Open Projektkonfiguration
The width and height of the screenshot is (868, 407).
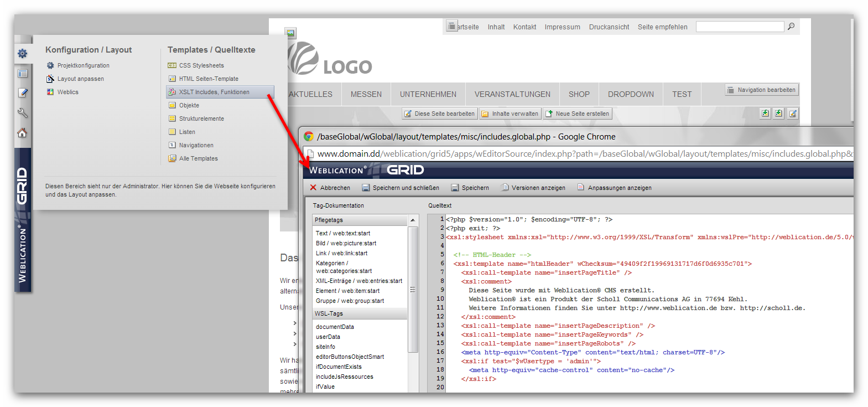[x=84, y=65]
